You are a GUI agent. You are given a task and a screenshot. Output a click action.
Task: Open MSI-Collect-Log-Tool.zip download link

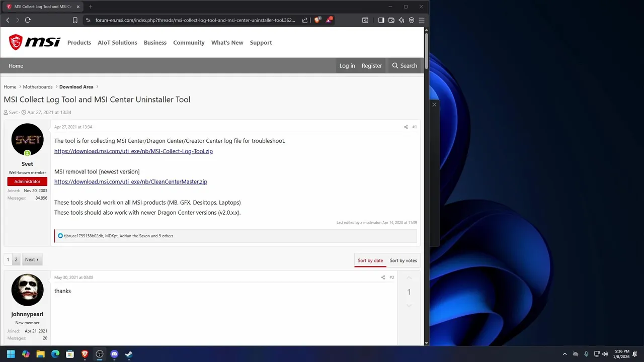click(x=133, y=151)
